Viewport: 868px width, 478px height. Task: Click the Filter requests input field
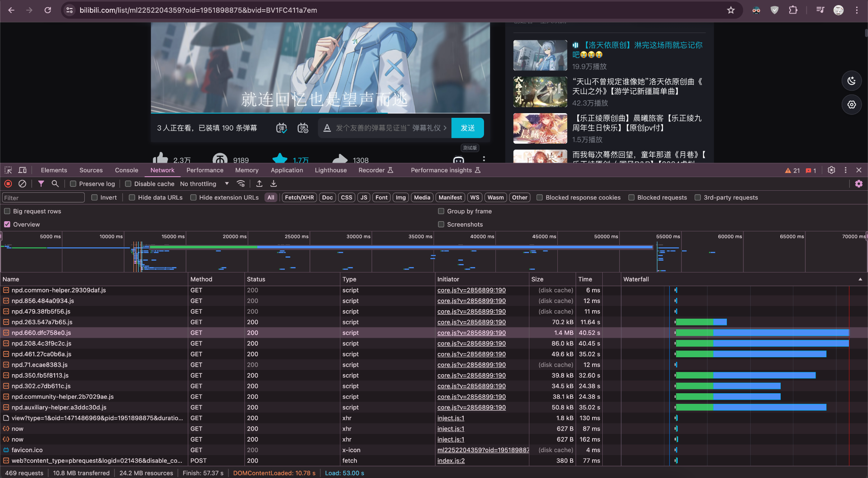[42, 197]
